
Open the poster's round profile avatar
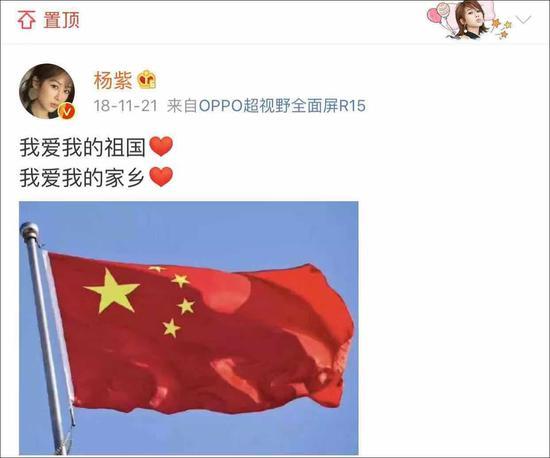pos(47,92)
